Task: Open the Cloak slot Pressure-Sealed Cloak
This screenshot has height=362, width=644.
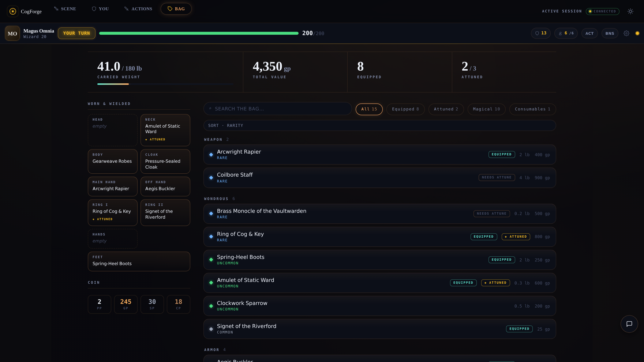Action: (165, 161)
